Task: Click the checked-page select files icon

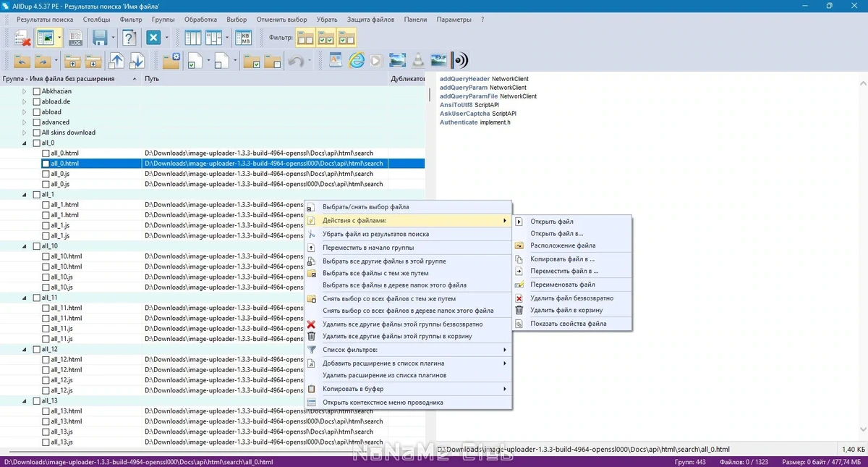Action: [194, 62]
